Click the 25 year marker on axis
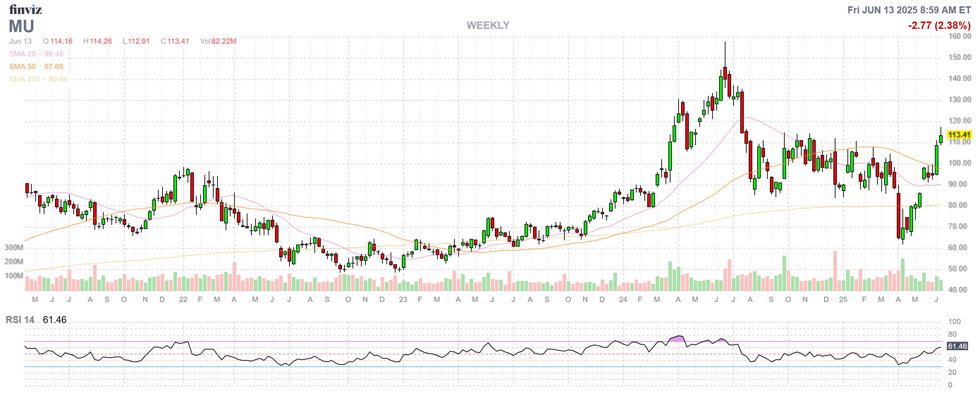This screenshot has height=396, width=980. [843, 299]
